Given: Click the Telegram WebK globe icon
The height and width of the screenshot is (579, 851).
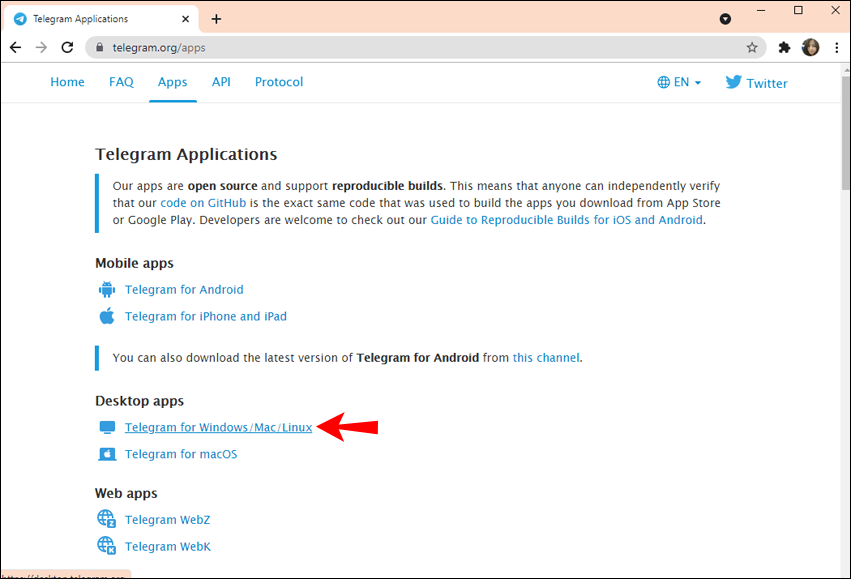Looking at the screenshot, I should coord(106,545).
